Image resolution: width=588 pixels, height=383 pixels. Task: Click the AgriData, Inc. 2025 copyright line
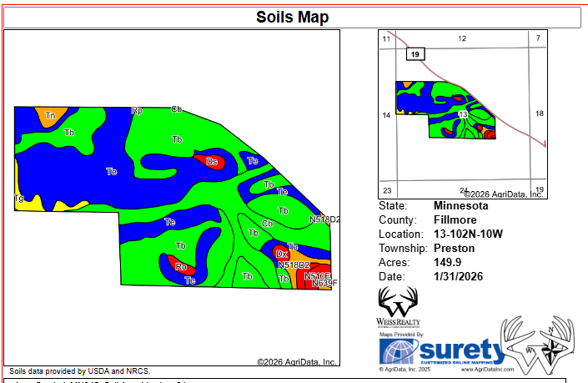405,370
